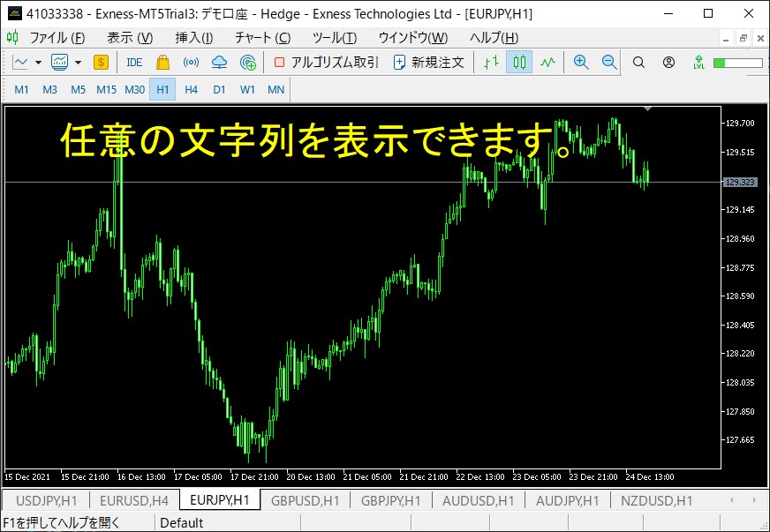Viewport: 770px width, 532px height.
Task: Click the signals broadcast icon
Action: 191,63
